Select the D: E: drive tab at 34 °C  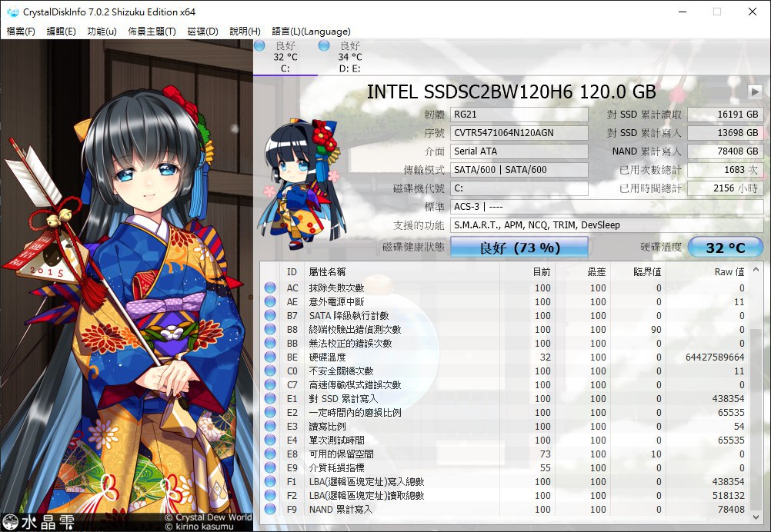tap(349, 57)
